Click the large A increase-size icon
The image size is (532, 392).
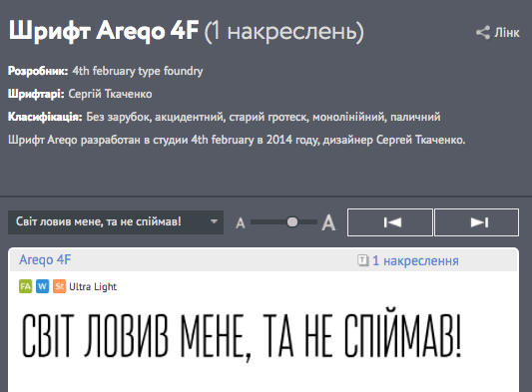point(328,222)
